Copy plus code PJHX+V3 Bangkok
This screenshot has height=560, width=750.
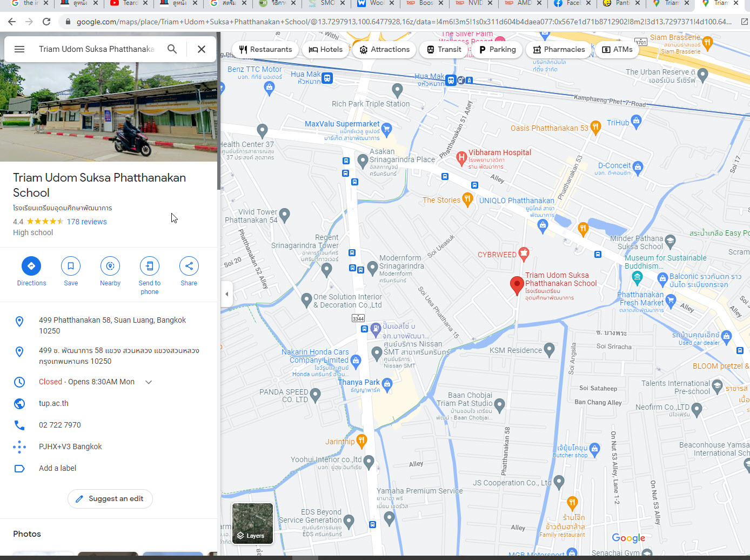tap(70, 446)
